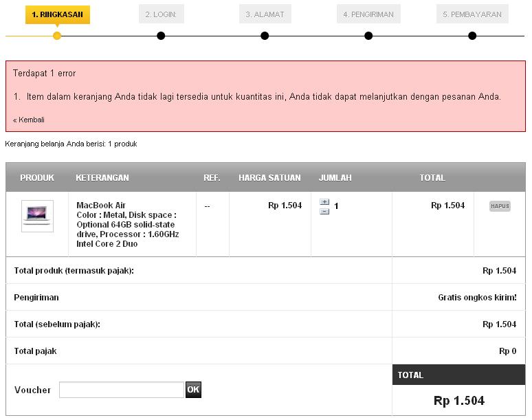Select the 3. Alamat checkout step
The image size is (532, 420).
point(265,14)
